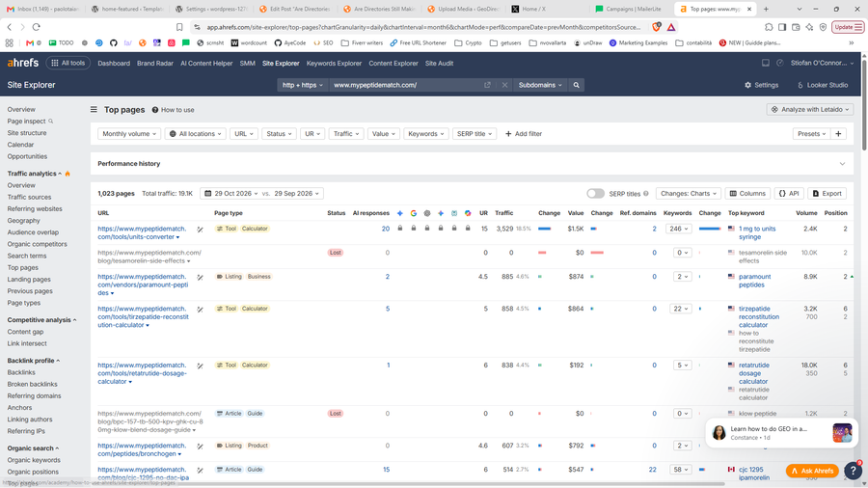
Task: Open the Learn how to do GEO message
Action: [780, 433]
